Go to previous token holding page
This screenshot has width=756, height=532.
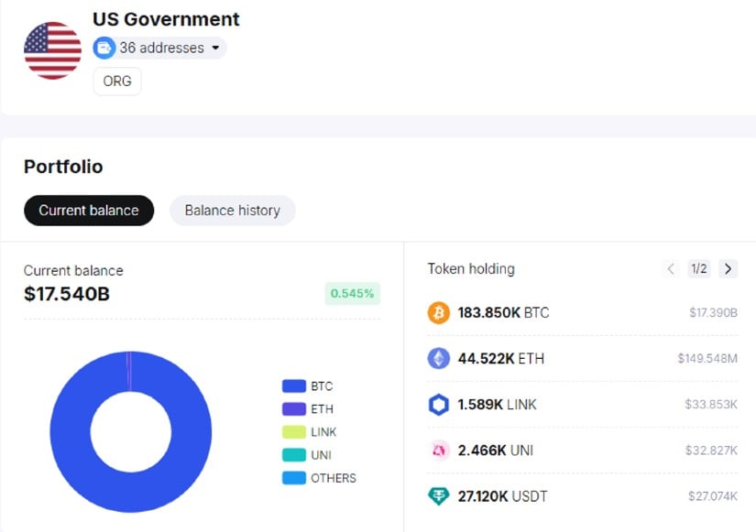pyautogui.click(x=671, y=269)
